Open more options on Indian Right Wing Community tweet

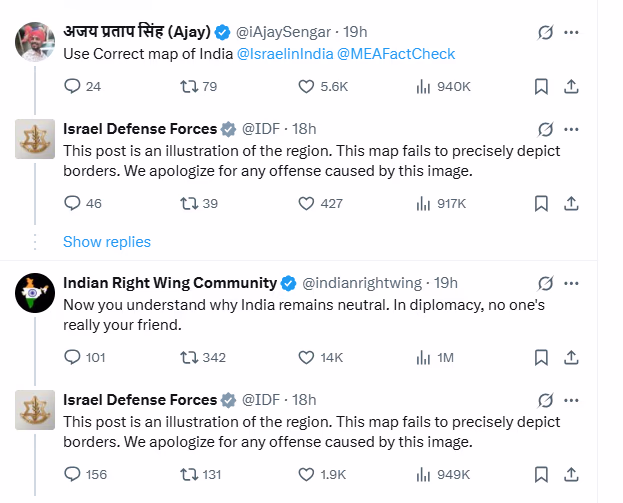[572, 283]
